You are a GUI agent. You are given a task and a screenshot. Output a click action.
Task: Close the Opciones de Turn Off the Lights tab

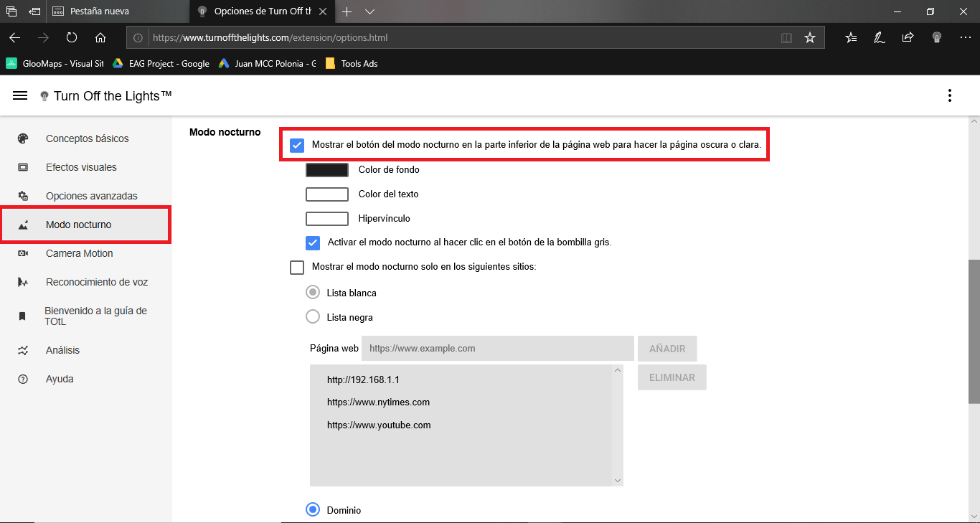323,11
